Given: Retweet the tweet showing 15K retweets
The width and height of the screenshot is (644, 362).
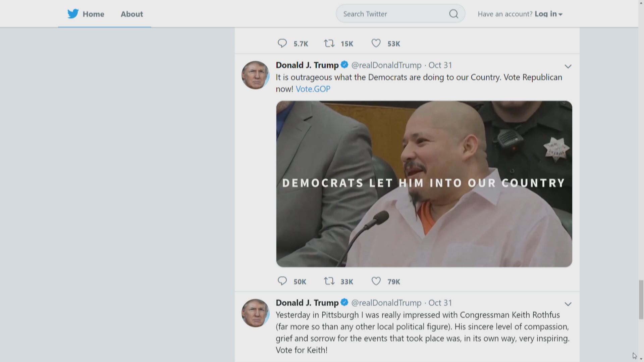Looking at the screenshot, I should (x=329, y=43).
